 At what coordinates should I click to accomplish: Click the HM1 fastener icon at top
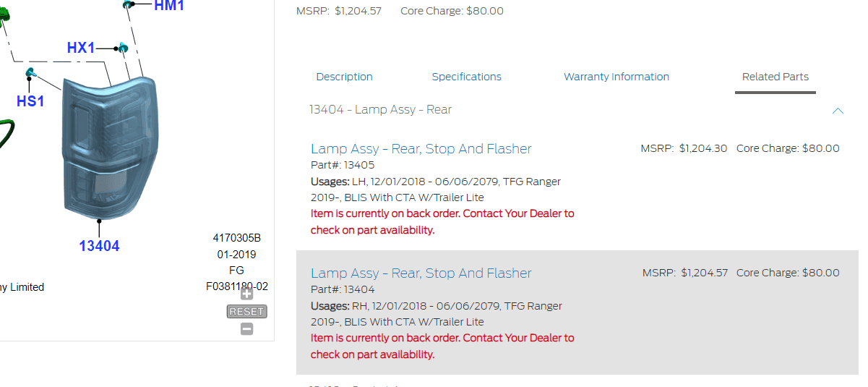[129, 4]
